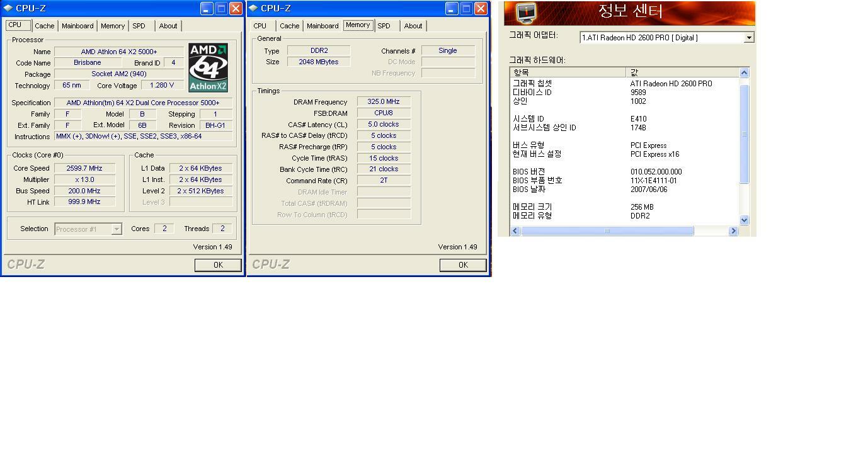Click the HT Link value 999.9 MHz
This screenshot has width=868, height=454.
pyautogui.click(x=84, y=202)
